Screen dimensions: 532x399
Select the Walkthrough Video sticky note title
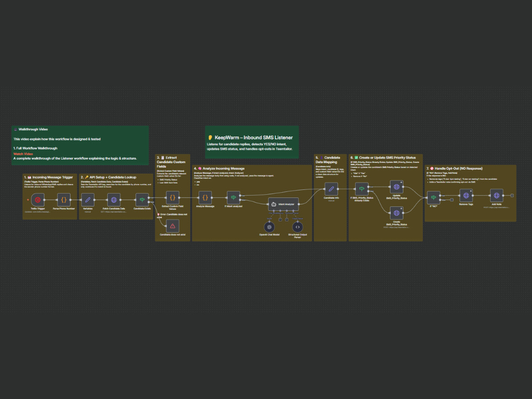click(x=33, y=129)
